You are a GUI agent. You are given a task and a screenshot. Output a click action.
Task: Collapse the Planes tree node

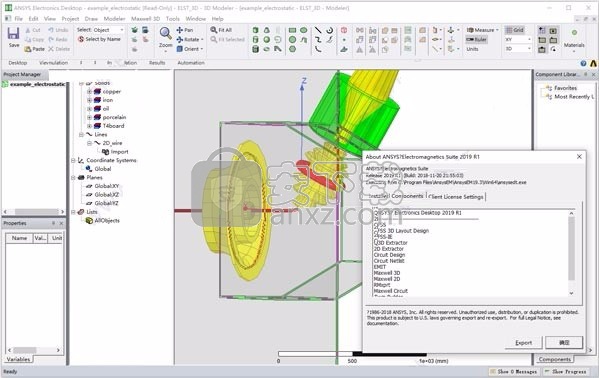[73, 178]
